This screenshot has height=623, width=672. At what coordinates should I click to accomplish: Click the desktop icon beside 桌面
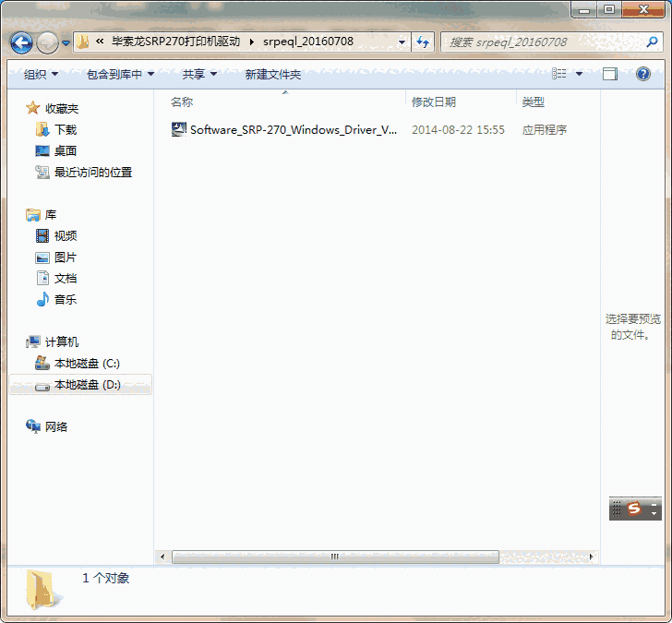click(42, 150)
